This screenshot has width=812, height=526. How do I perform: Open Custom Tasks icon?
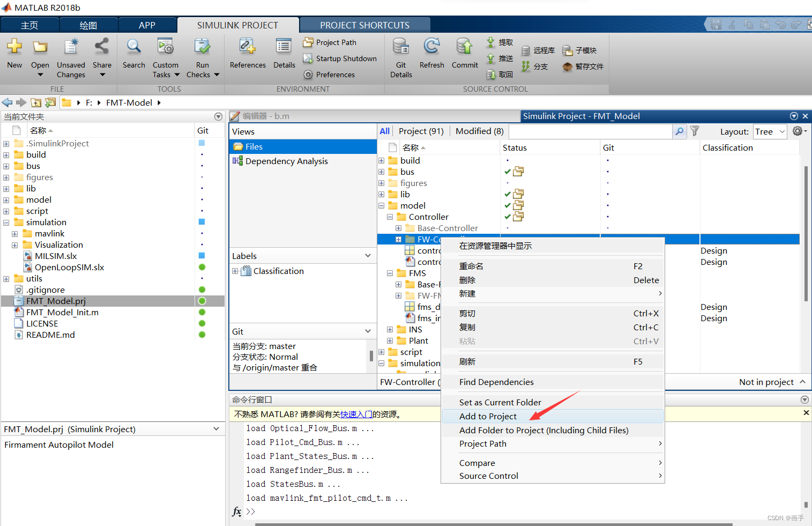(165, 47)
